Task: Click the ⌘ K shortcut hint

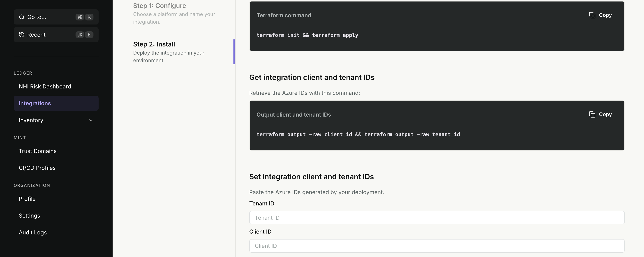Action: 85,17
